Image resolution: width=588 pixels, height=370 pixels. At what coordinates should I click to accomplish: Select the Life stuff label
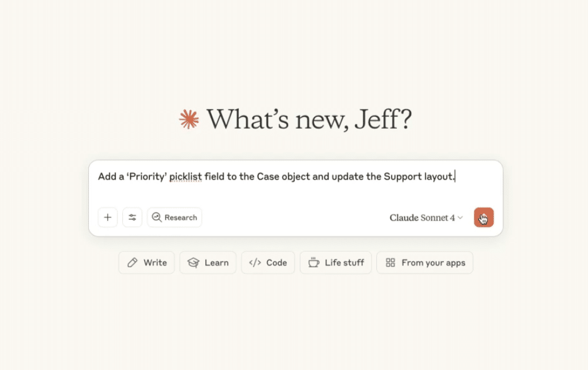[345, 263]
